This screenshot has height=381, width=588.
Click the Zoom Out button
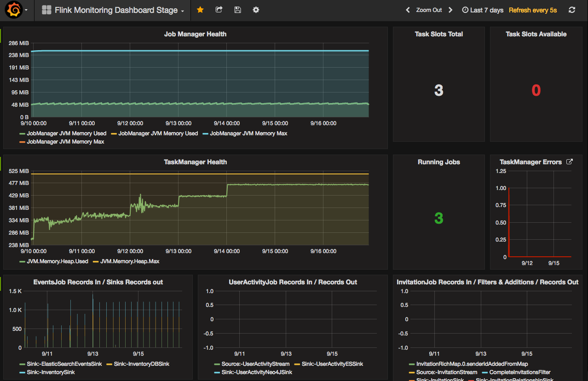pyautogui.click(x=429, y=10)
